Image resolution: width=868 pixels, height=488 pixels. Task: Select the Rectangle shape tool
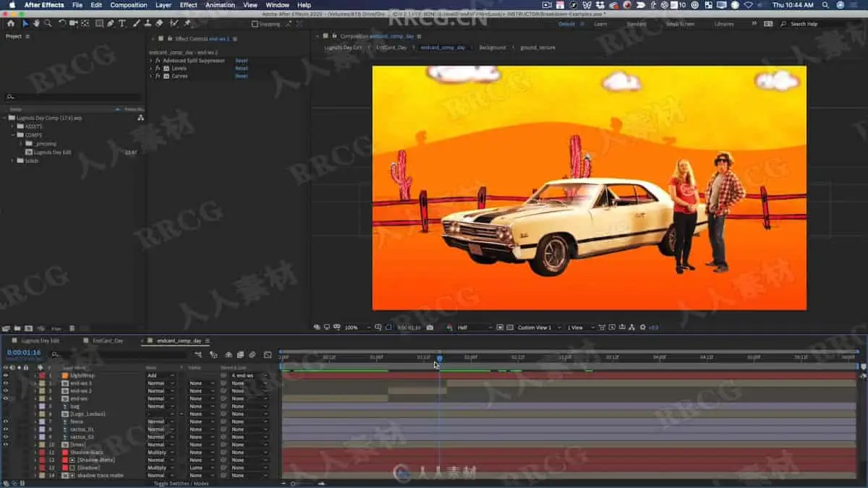tap(99, 23)
